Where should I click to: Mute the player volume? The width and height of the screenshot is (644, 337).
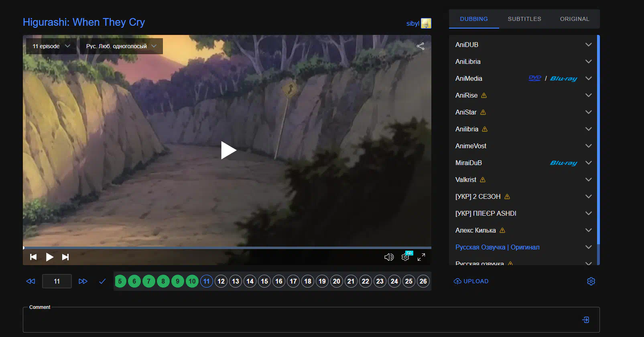click(x=389, y=257)
